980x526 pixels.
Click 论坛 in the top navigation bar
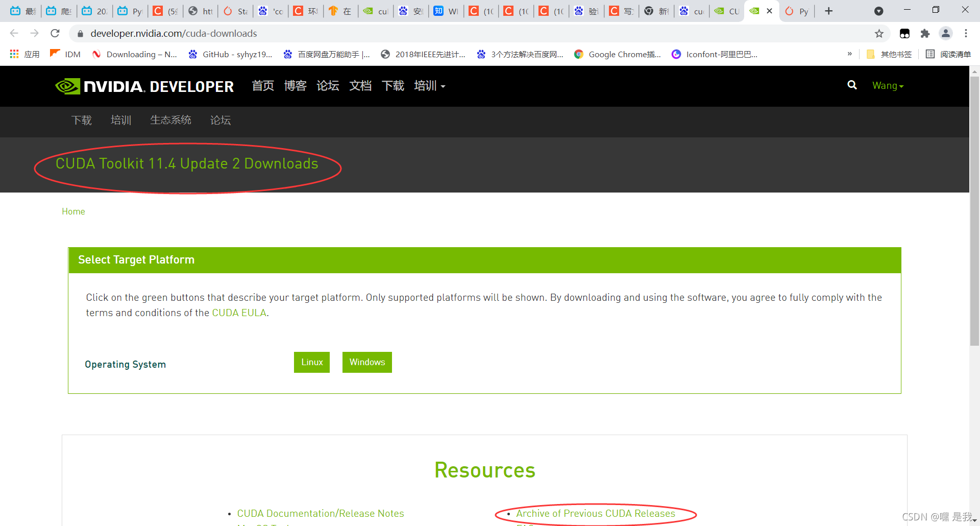pyautogui.click(x=328, y=86)
